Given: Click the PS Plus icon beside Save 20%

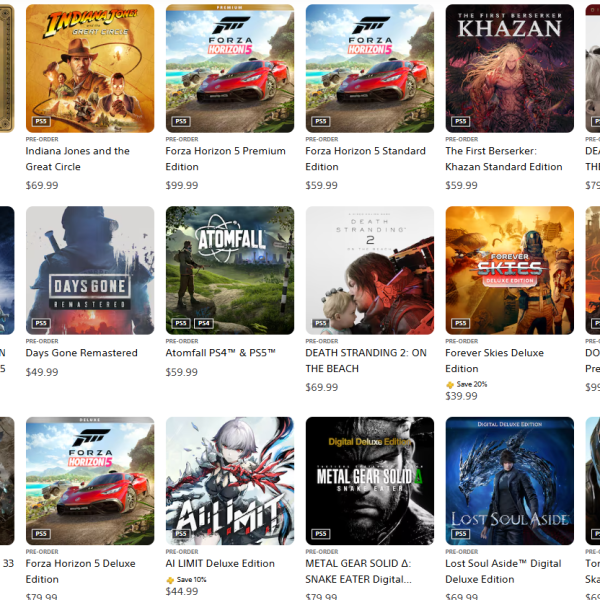Looking at the screenshot, I should [450, 385].
